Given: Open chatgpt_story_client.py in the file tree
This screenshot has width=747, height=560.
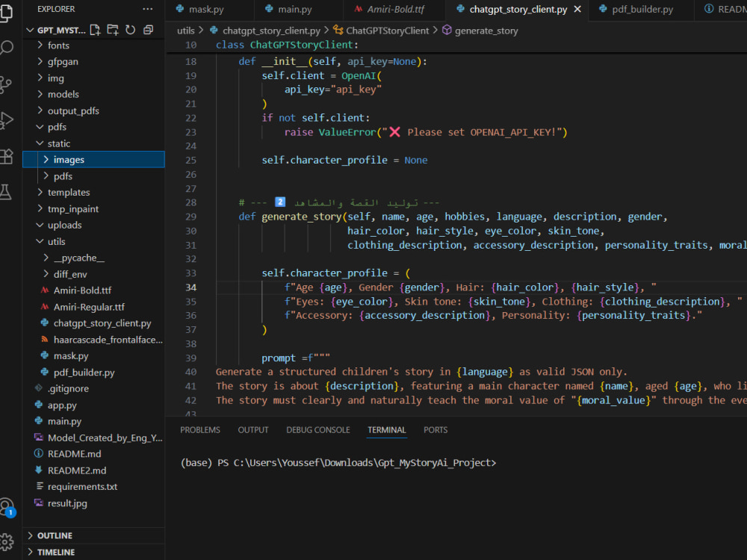Looking at the screenshot, I should 94,323.
